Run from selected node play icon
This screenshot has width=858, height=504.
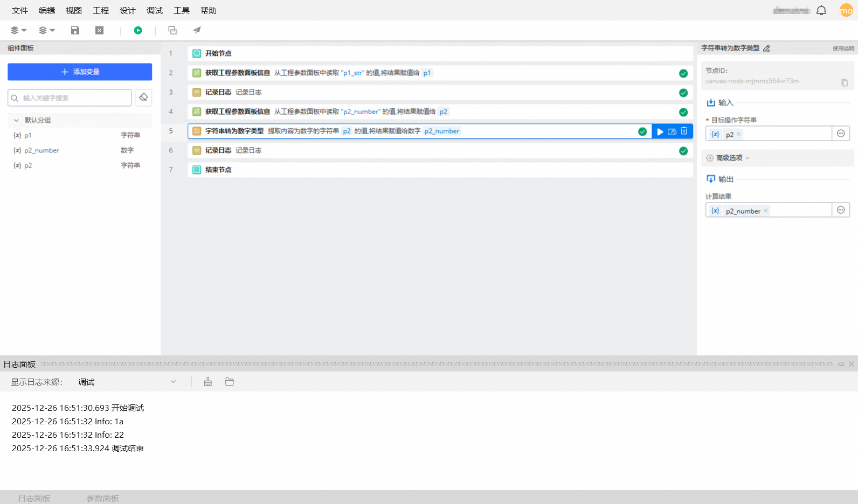pyautogui.click(x=660, y=131)
